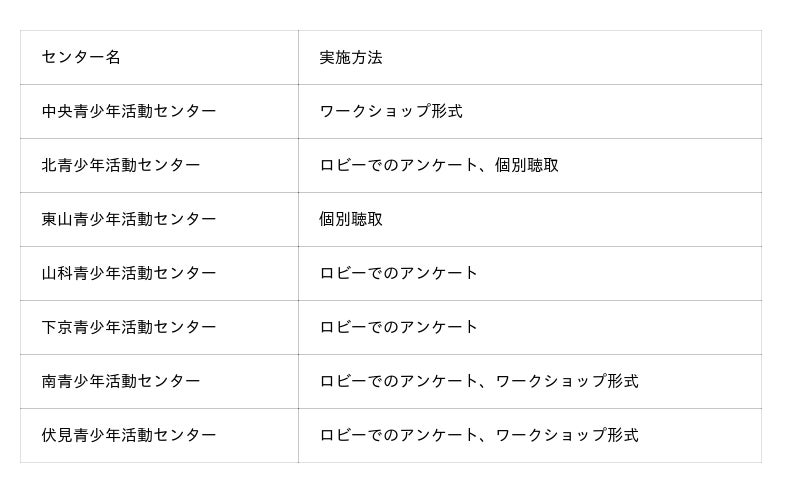Select the 下京青少年活動センター cell
Screen dimensions: 800x493
coord(129,327)
